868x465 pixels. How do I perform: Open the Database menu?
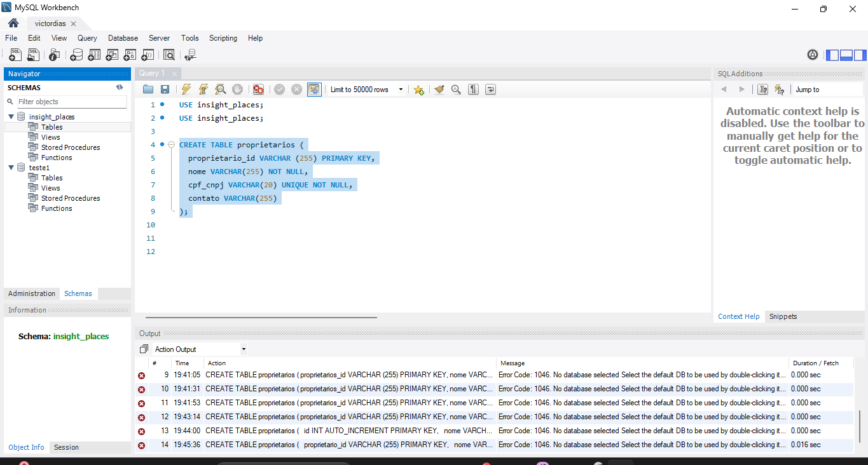coord(123,38)
